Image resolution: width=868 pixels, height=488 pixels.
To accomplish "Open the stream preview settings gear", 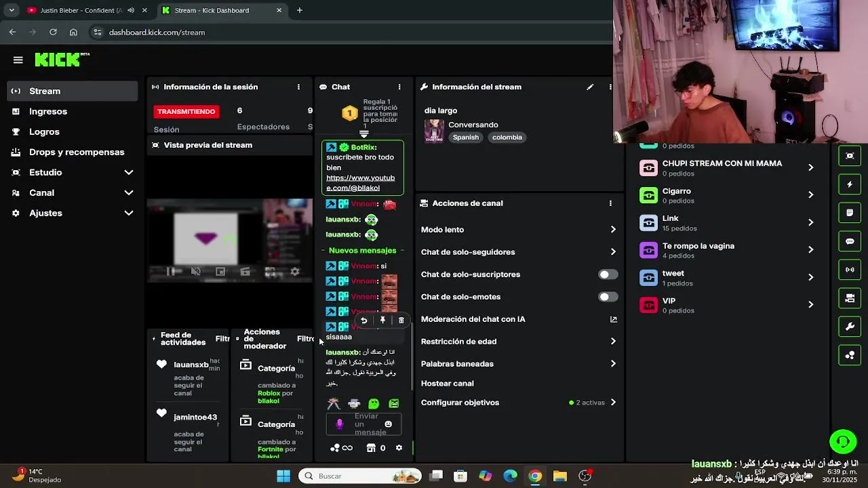I will (295, 272).
